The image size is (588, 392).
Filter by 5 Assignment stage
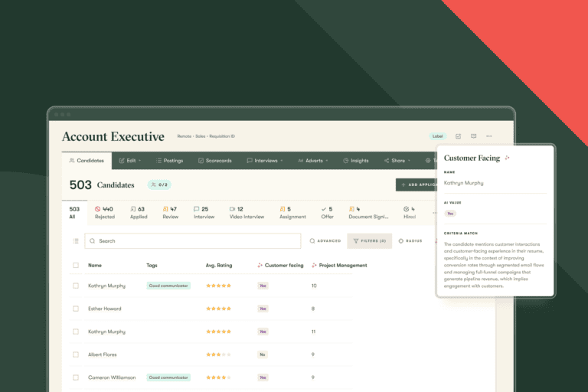[x=292, y=213]
